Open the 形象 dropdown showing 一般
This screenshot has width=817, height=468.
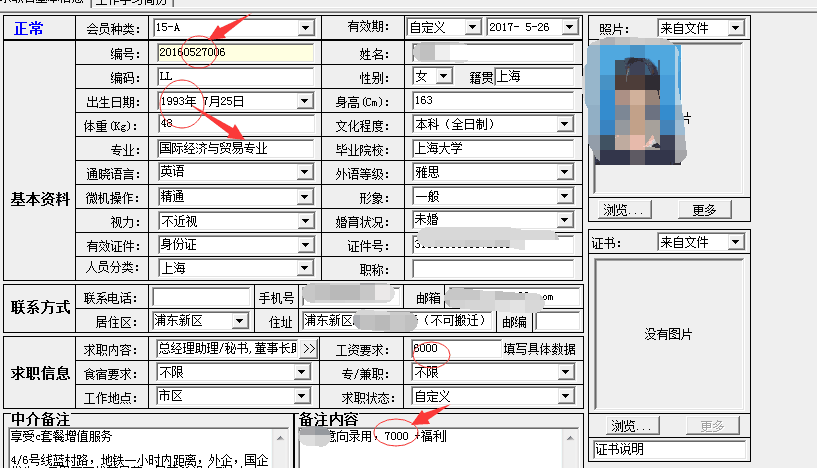565,196
